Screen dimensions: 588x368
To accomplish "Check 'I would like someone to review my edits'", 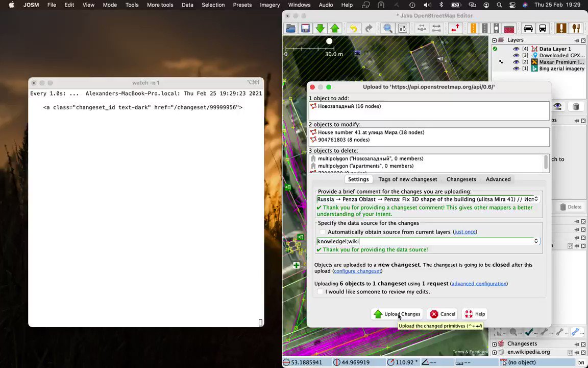I will [x=320, y=292].
